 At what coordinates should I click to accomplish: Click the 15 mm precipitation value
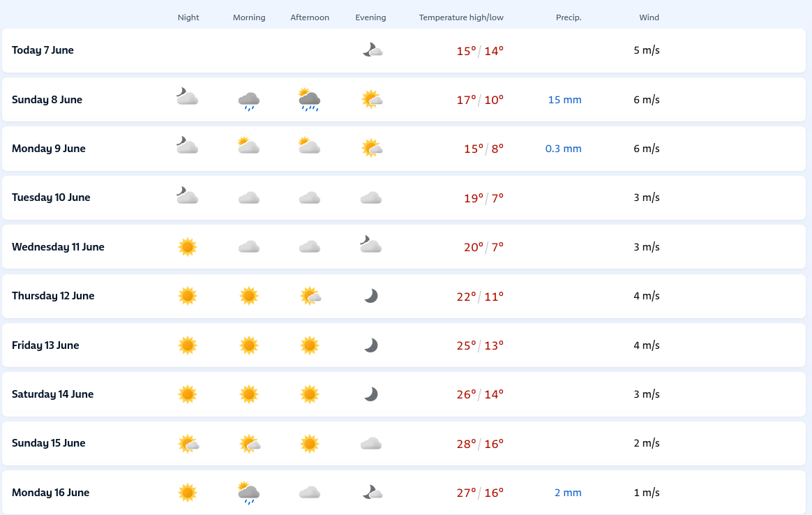point(564,100)
